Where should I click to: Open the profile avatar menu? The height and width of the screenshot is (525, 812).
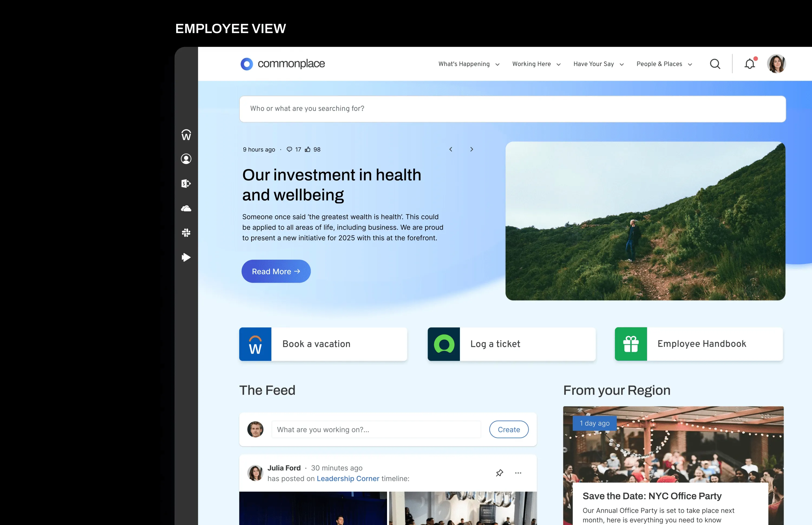pos(777,64)
